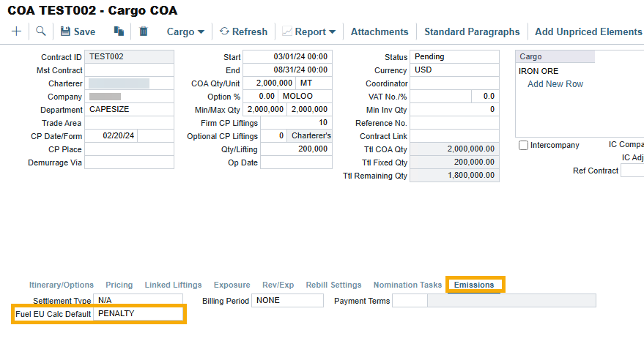644x344 pixels.
Task: Open the Linked Liftings tab
Action: coord(173,285)
